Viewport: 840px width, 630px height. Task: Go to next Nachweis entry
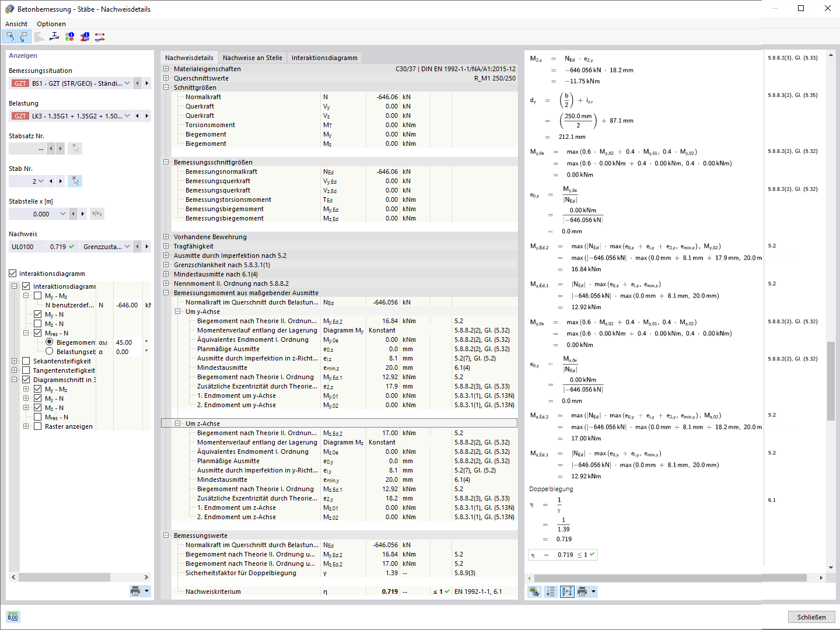tap(146, 247)
